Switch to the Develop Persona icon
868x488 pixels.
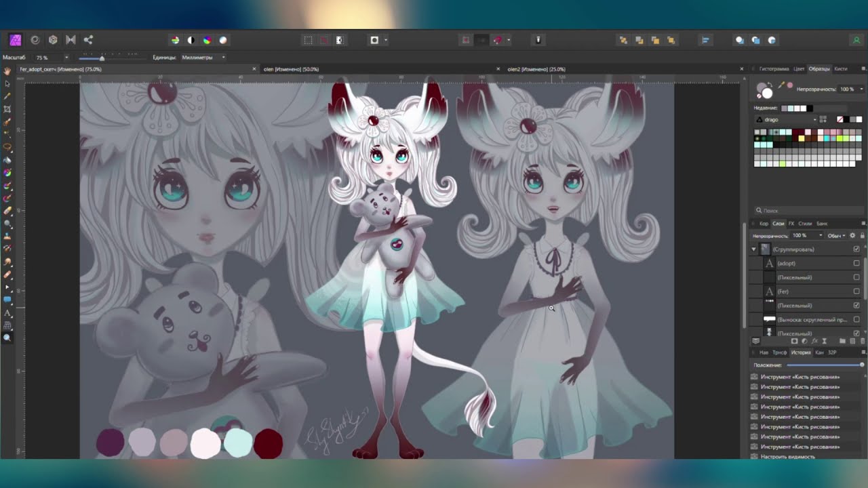(x=53, y=40)
